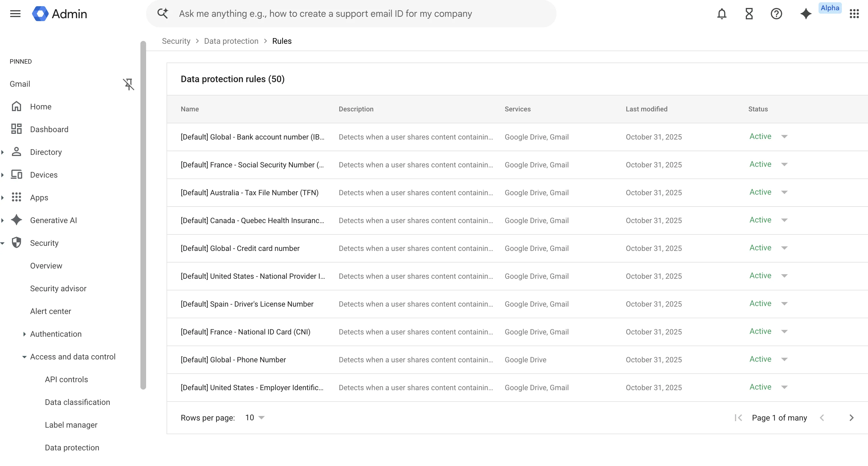This screenshot has height=466, width=868.
Task: Navigate to Security via the breadcrumb
Action: tap(176, 41)
